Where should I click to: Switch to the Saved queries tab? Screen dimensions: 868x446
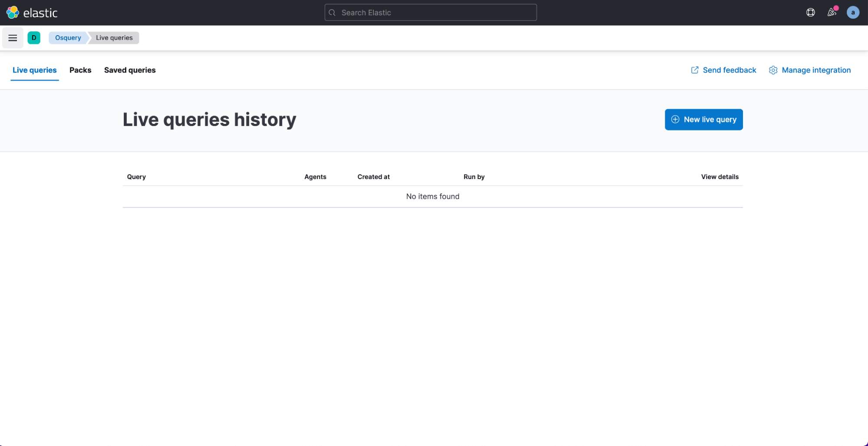[x=130, y=70]
